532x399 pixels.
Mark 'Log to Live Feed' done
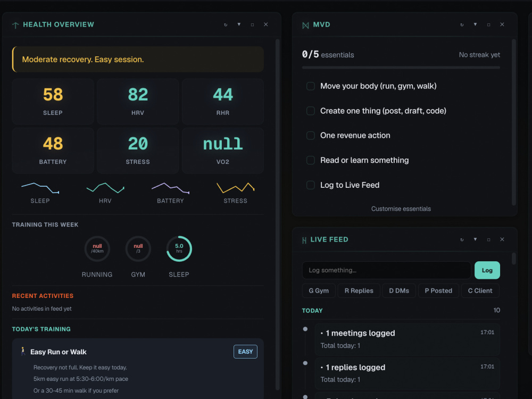(x=311, y=185)
